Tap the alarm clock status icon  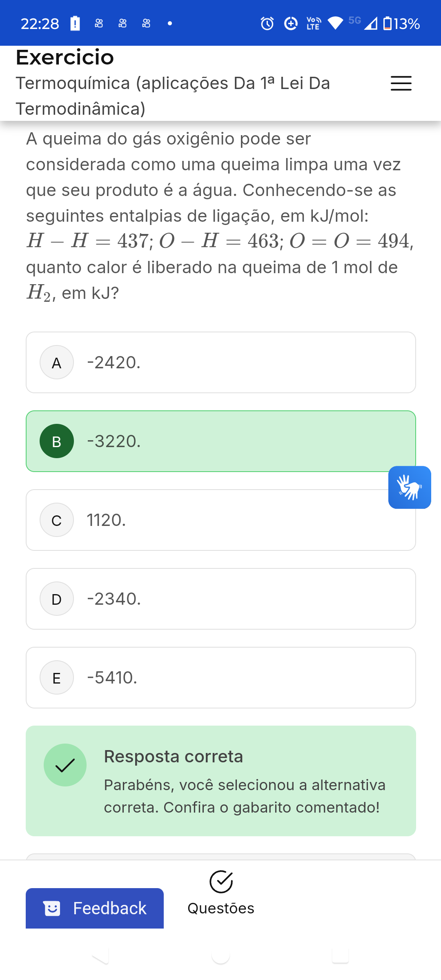267,24
